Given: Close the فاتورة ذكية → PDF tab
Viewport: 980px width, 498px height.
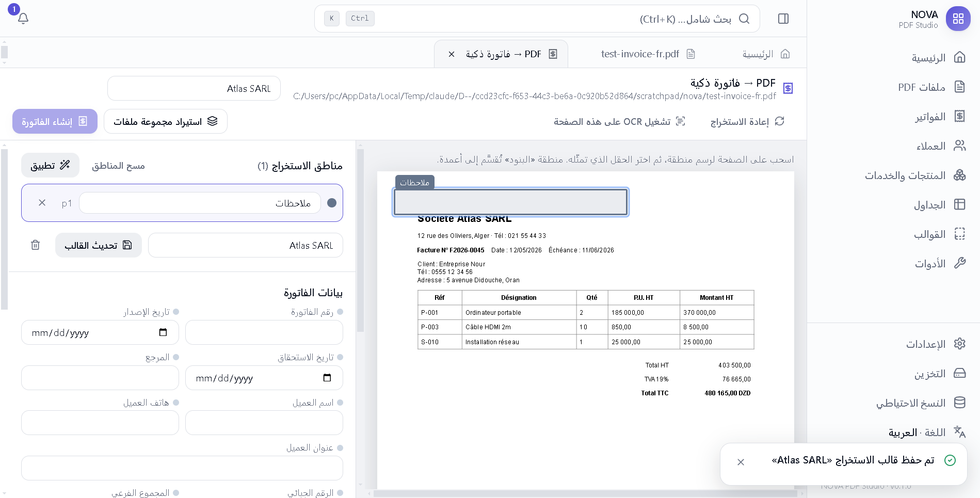Looking at the screenshot, I should [452, 54].
